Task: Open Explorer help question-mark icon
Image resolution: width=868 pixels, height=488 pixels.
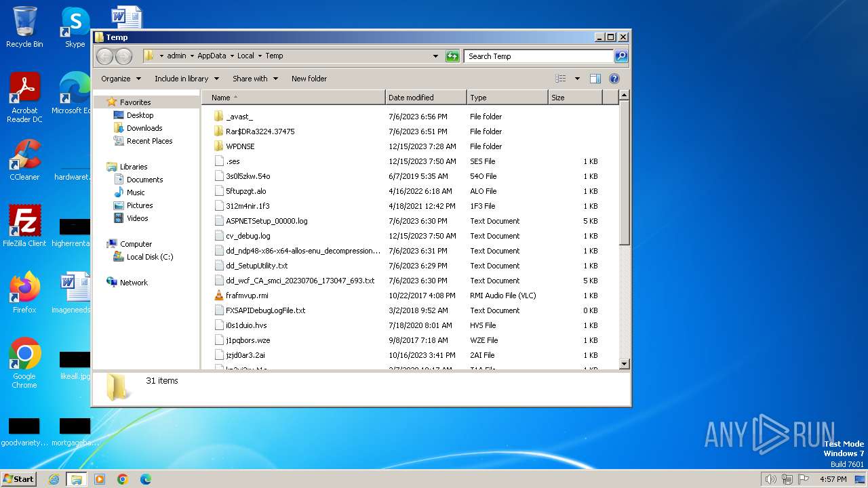Action: 614,79
